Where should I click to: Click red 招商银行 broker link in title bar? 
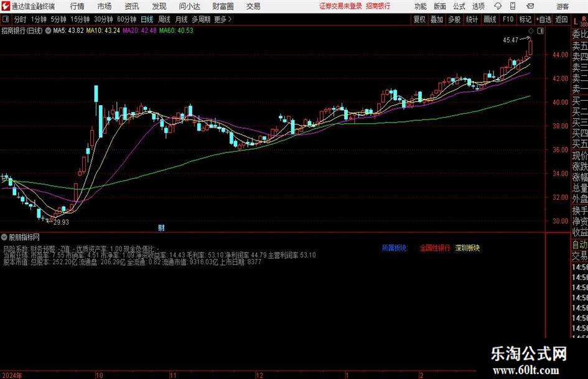378,6
